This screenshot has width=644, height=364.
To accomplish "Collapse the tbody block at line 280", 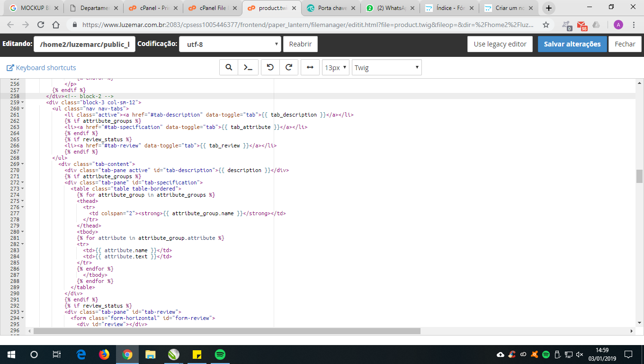I will point(23,232).
